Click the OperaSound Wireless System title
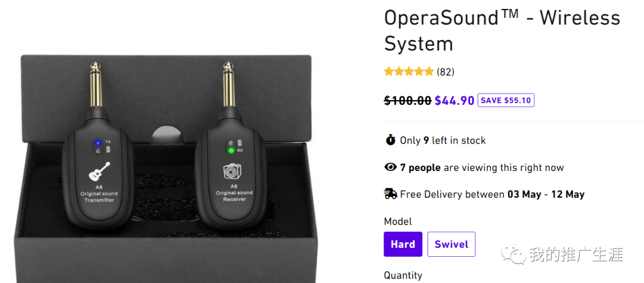 [502, 30]
